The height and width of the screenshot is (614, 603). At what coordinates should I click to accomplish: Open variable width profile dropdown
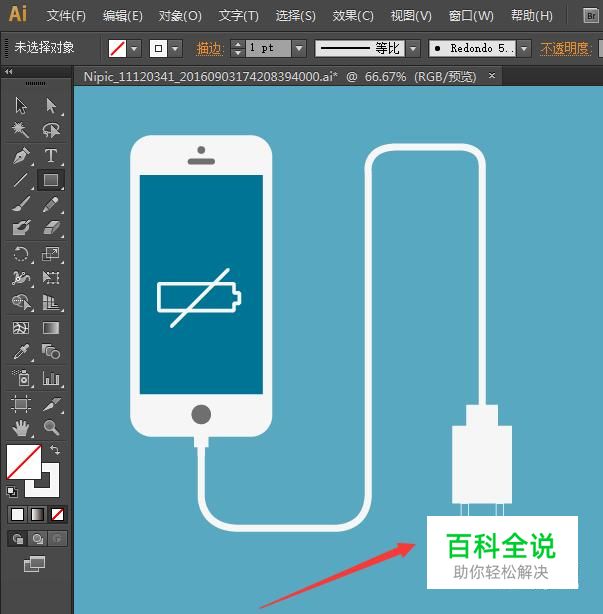413,49
